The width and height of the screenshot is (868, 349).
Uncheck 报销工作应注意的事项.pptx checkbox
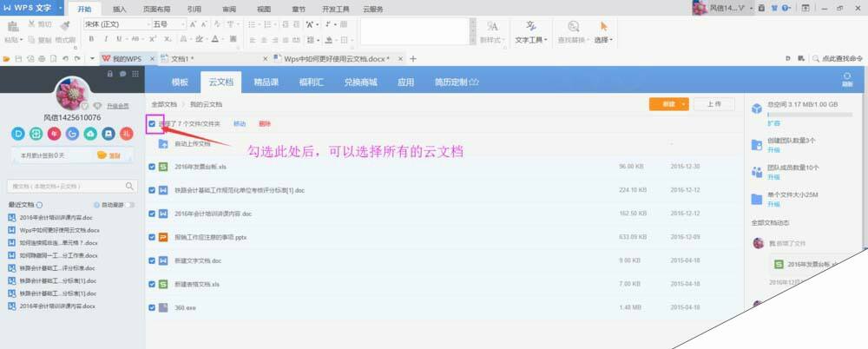pos(152,237)
